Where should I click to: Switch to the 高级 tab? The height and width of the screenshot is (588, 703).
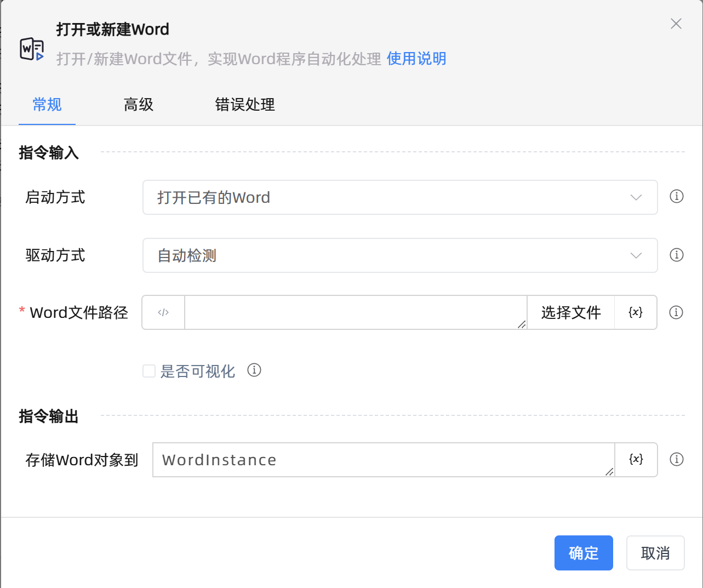139,104
